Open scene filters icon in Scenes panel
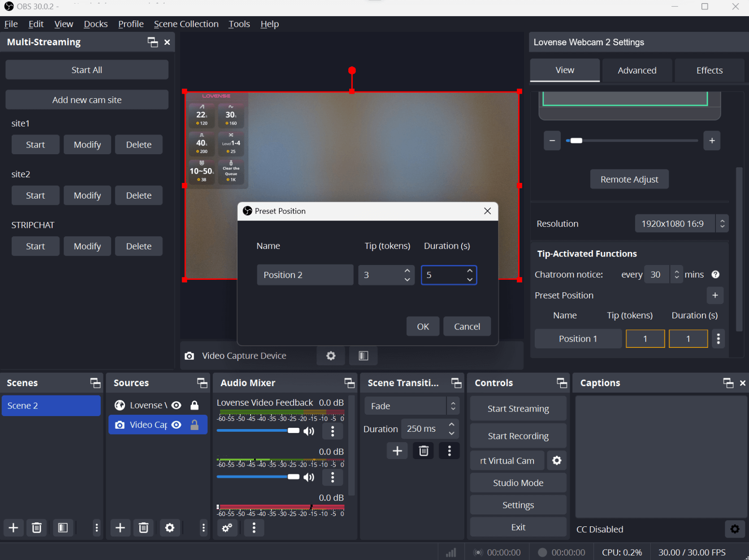Image resolution: width=749 pixels, height=560 pixels. click(63, 528)
